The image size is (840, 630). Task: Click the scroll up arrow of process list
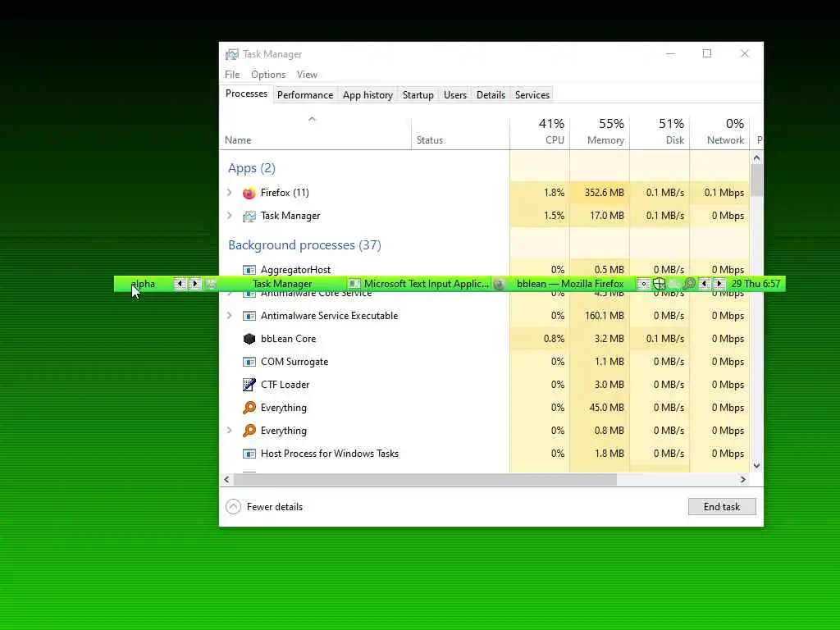(x=756, y=157)
